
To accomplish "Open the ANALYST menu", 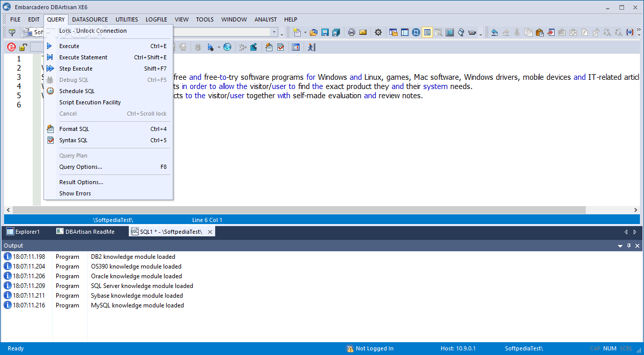I will [265, 19].
